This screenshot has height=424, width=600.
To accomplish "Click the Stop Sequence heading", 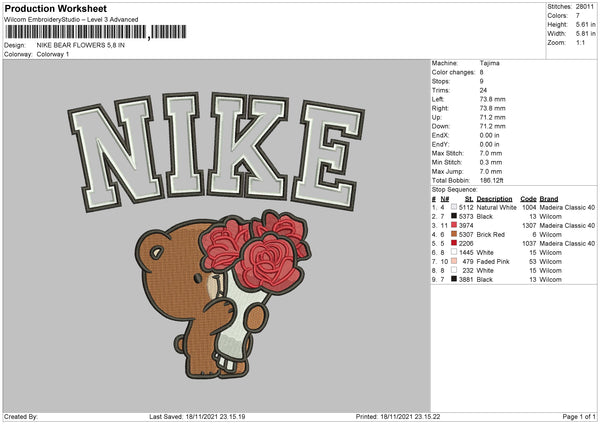I will (455, 190).
